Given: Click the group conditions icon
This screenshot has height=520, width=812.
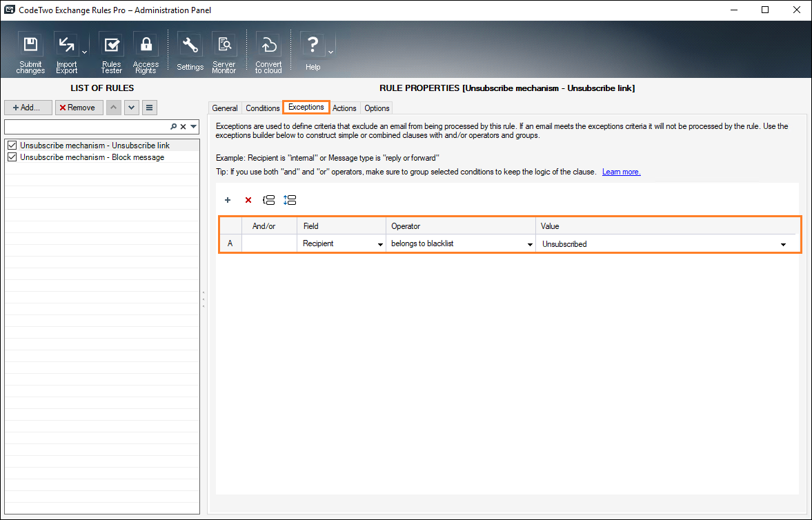Looking at the screenshot, I should (269, 200).
